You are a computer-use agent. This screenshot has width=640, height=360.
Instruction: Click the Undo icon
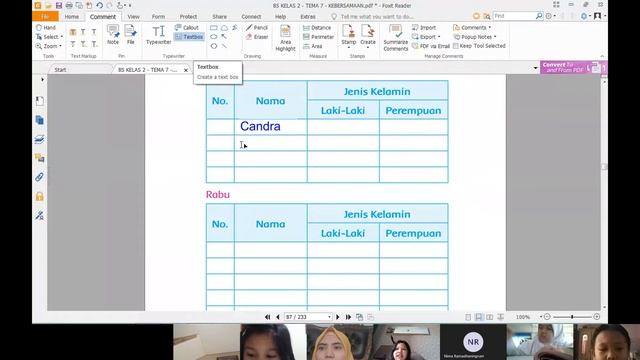(x=99, y=5)
